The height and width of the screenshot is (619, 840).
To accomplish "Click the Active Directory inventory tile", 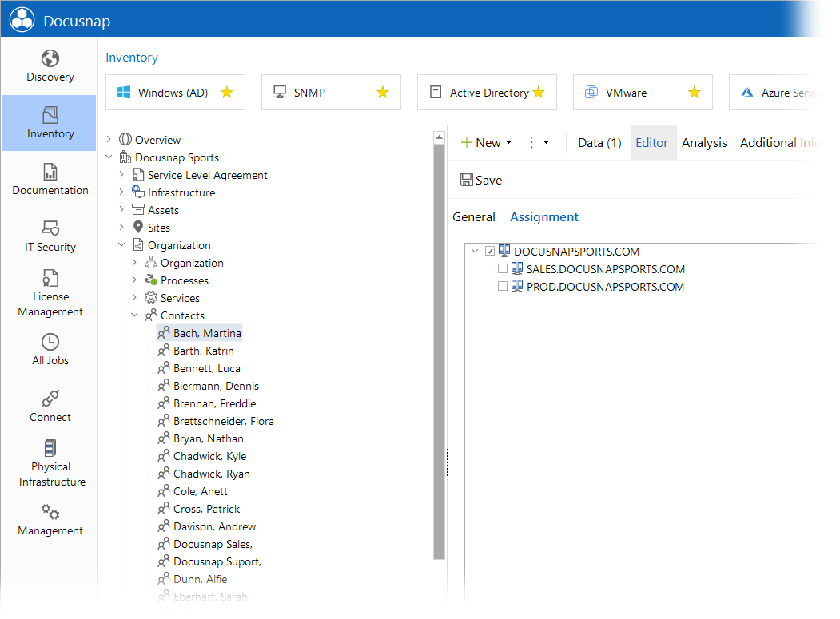I will [x=487, y=92].
